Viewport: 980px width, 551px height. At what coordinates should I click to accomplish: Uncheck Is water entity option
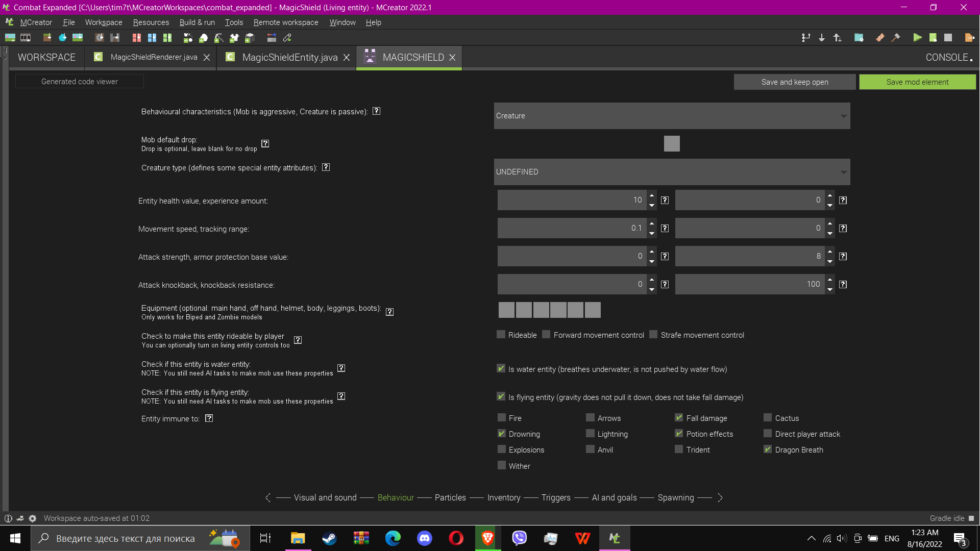point(501,368)
